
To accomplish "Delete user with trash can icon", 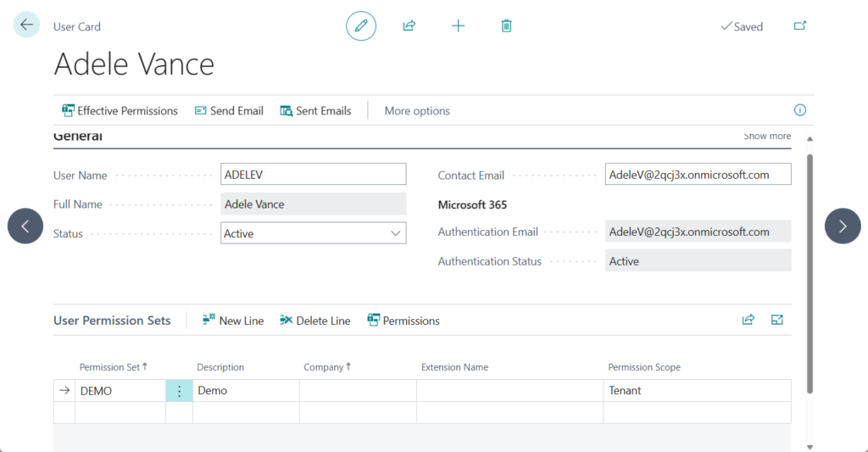I will point(506,26).
